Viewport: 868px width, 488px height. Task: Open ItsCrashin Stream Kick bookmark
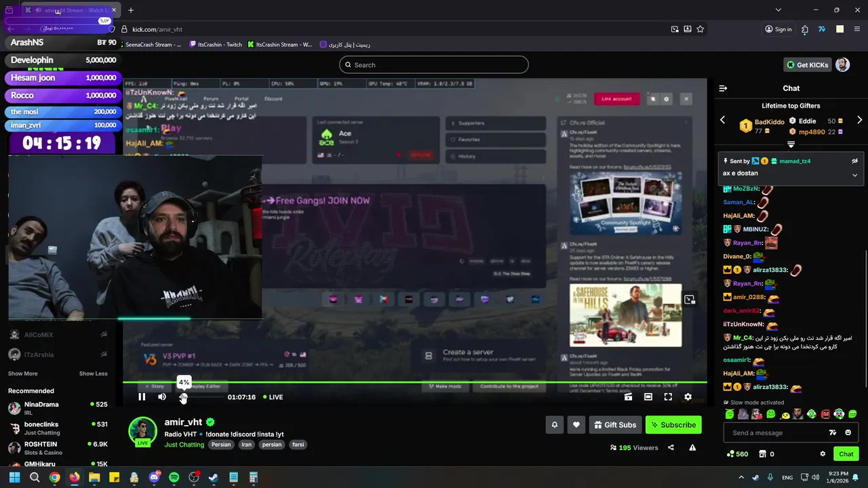[279, 45]
